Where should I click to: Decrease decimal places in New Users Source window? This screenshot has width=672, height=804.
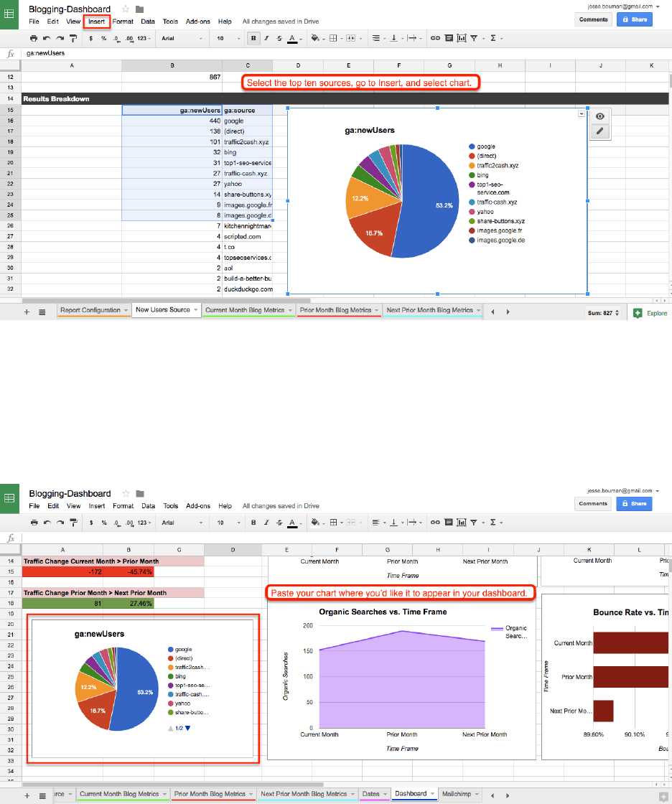[x=116, y=39]
